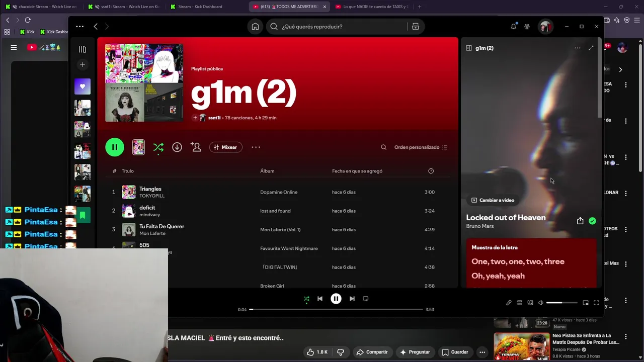Open Browse icon in Spotify search bar
Screen dimensions: 644x362
coord(416,27)
